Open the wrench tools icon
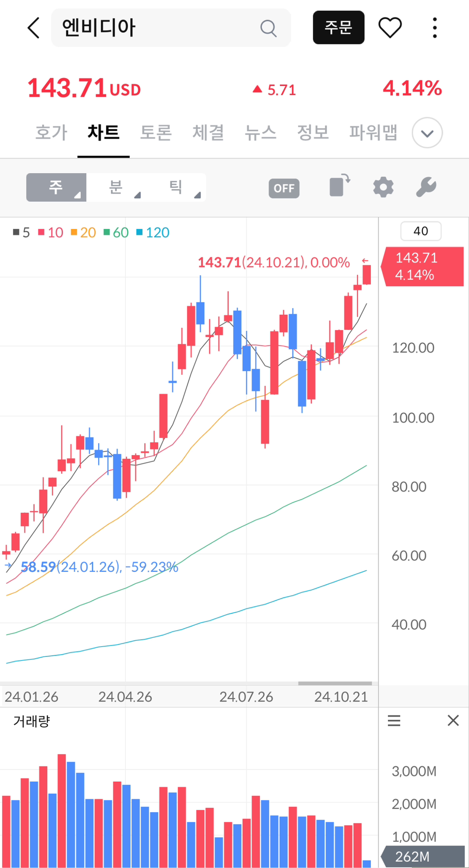 pyautogui.click(x=426, y=187)
